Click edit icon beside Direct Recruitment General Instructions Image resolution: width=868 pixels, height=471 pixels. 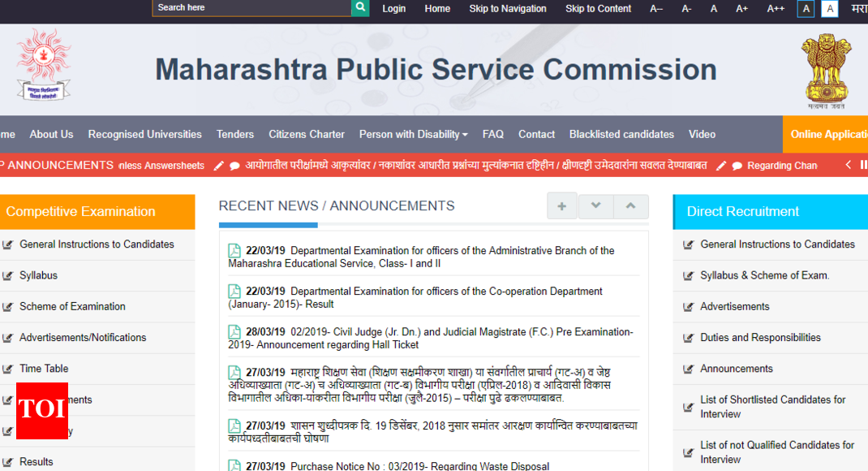click(688, 244)
